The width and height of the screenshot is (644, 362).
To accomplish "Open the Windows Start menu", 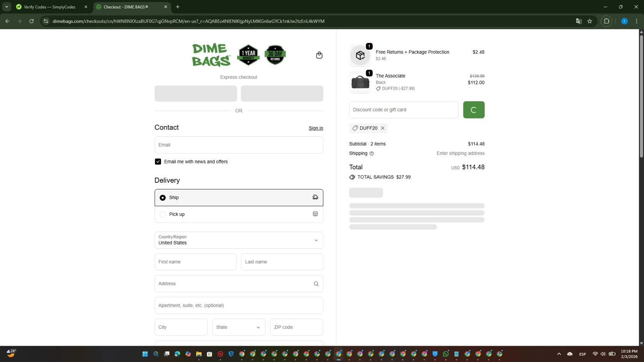I will (145, 354).
